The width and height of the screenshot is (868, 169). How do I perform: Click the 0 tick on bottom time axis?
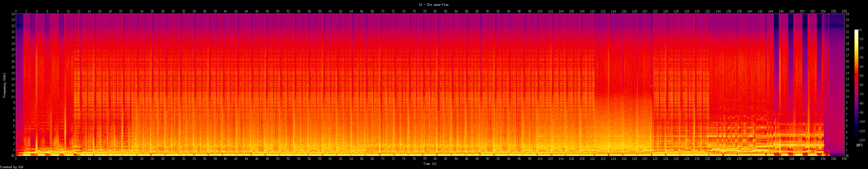coord(16,158)
